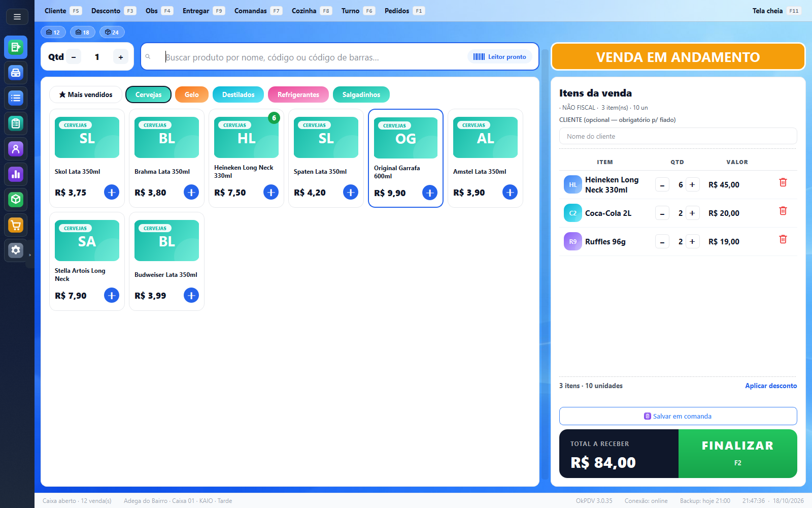Open Cozinha menu F8
812x508 pixels.
[x=312, y=11]
